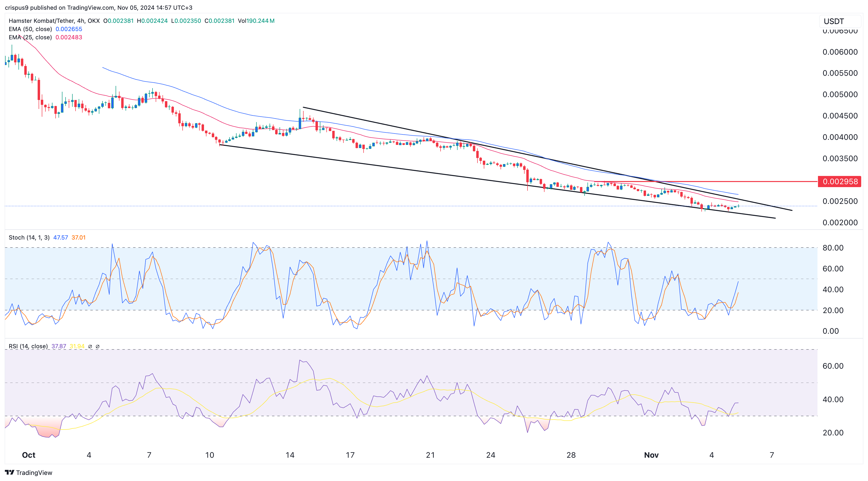Click the 0.004500 price axis label

pos(840,116)
